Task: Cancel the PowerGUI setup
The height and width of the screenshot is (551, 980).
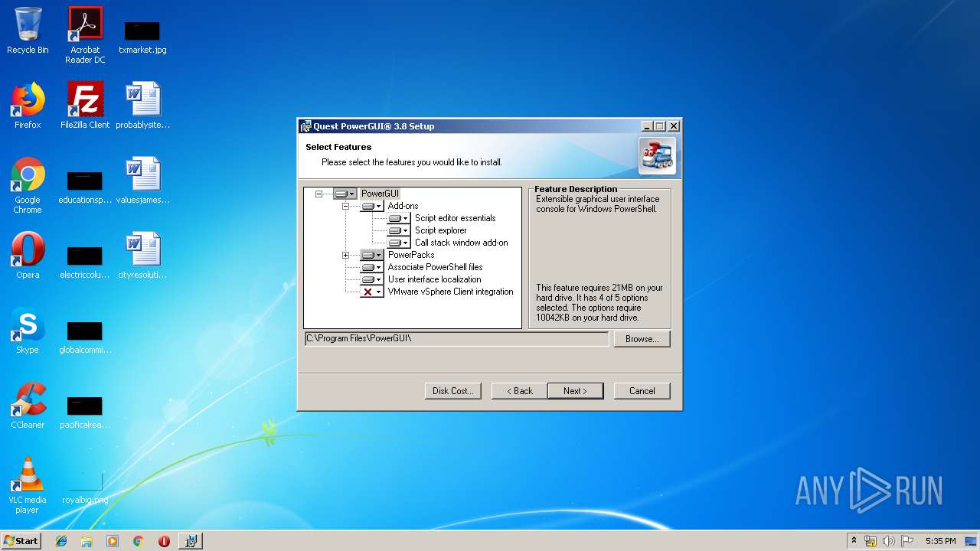Action: click(642, 391)
